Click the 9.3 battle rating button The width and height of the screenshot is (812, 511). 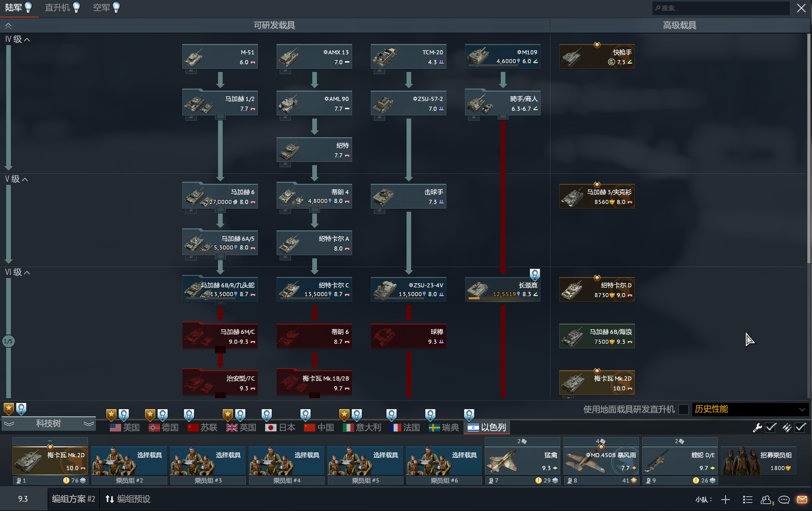point(23,499)
